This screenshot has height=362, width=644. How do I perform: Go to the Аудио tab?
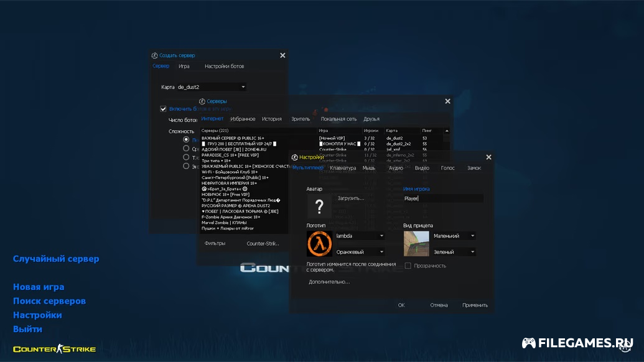coord(396,168)
